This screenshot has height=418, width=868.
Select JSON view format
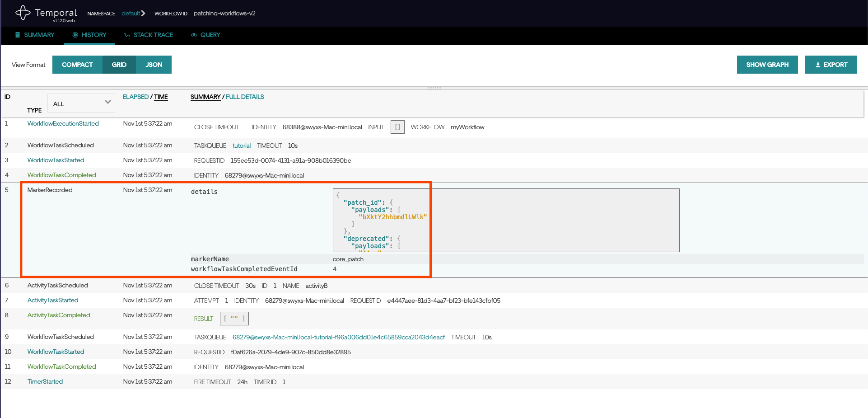154,65
